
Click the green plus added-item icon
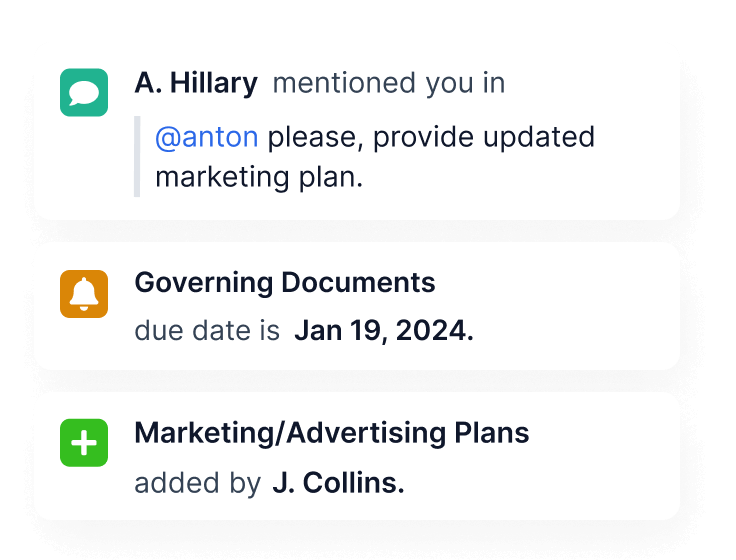[84, 443]
